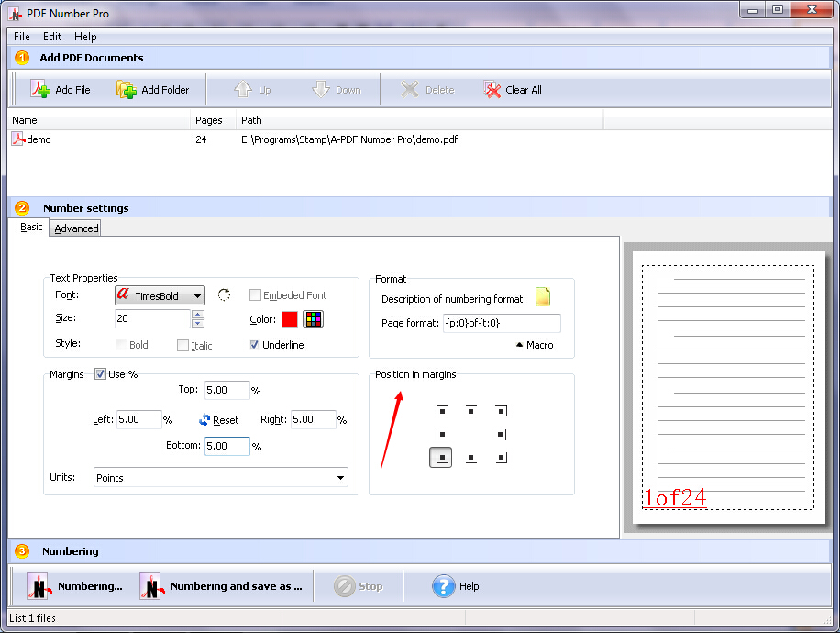This screenshot has height=633, width=840.
Task: Select top-right position in margins
Action: pyautogui.click(x=501, y=411)
